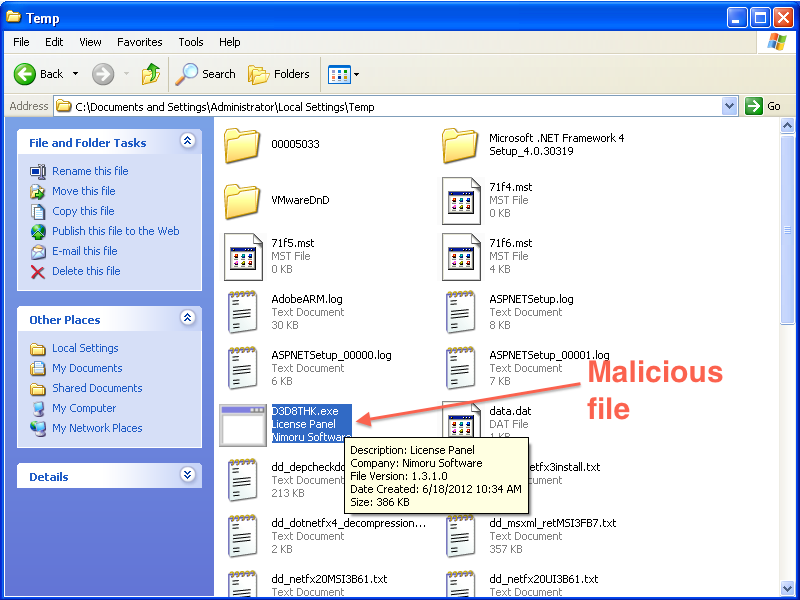Select the 71f4.mst file icon
The width and height of the screenshot is (800, 600).
point(461,200)
